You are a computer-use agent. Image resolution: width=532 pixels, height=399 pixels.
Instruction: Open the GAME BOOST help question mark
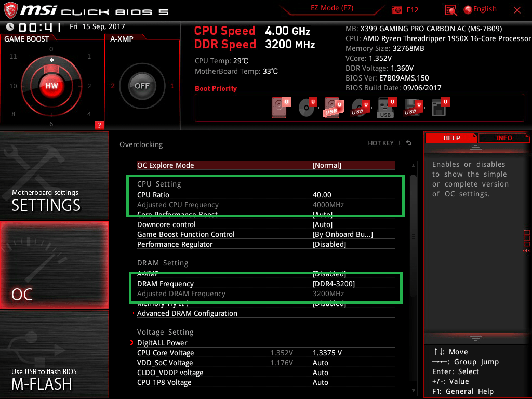pyautogui.click(x=99, y=125)
